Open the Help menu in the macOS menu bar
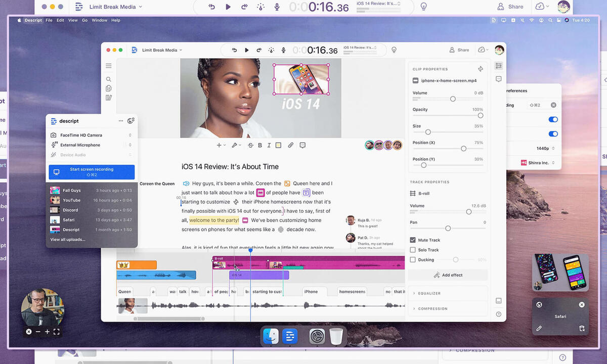 click(116, 20)
